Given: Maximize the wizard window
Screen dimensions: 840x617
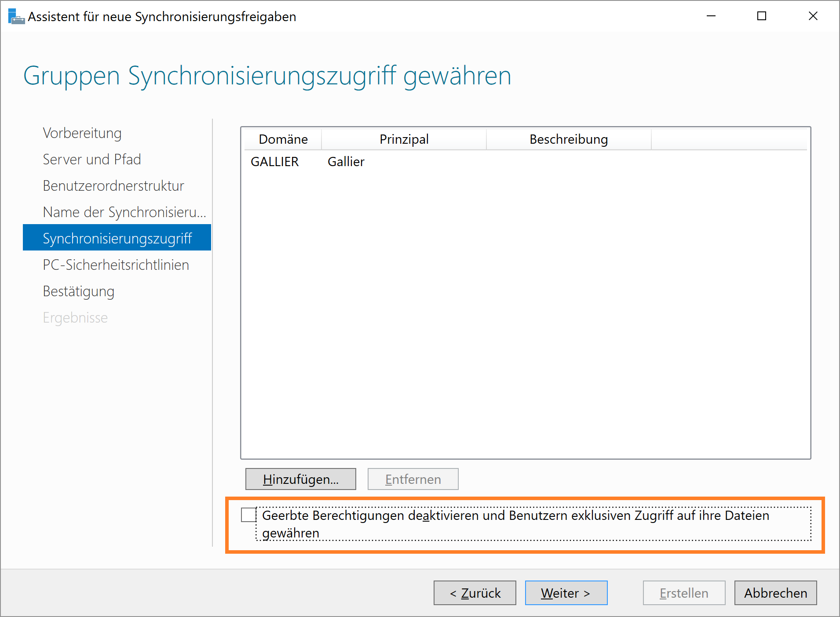Looking at the screenshot, I should point(762,16).
